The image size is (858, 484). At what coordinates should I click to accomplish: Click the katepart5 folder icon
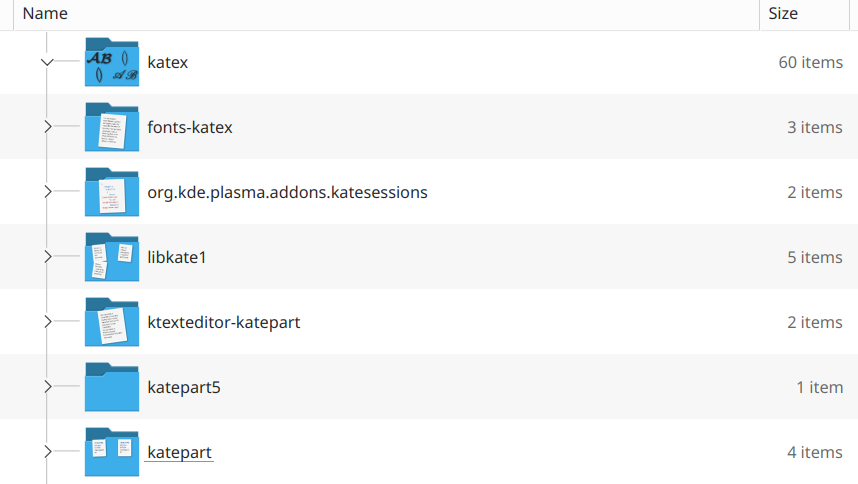[112, 387]
